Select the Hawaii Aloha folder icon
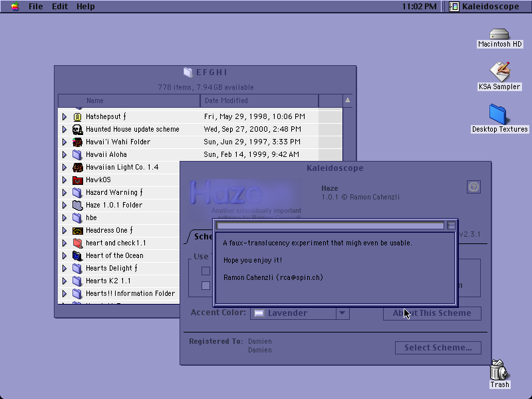This screenshot has height=399, width=532. point(77,155)
